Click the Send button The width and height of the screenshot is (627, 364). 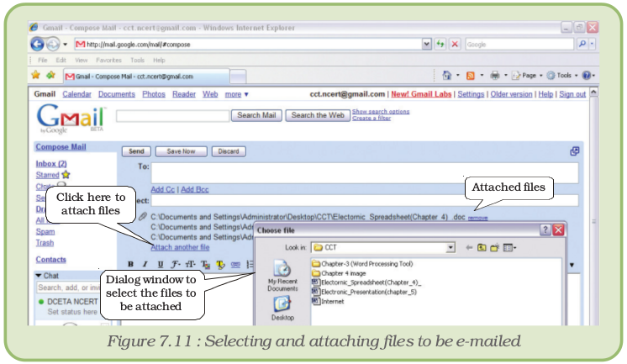click(136, 151)
